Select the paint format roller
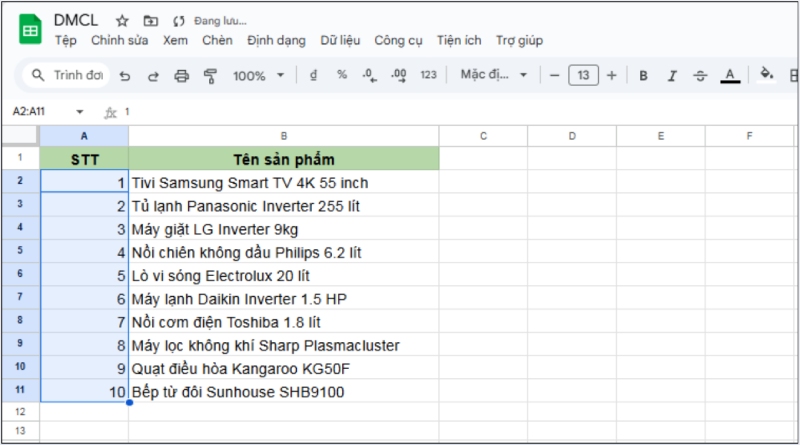800x445 pixels. point(210,75)
